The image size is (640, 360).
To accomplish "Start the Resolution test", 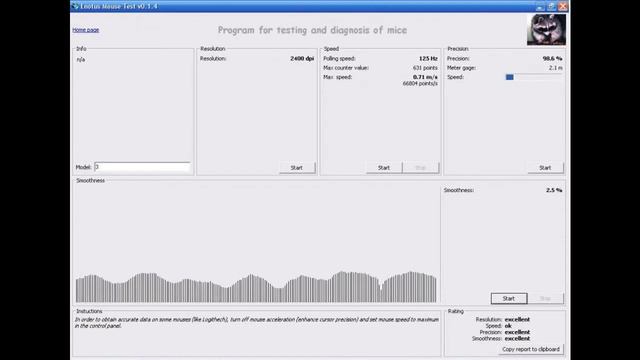I will (x=297, y=168).
